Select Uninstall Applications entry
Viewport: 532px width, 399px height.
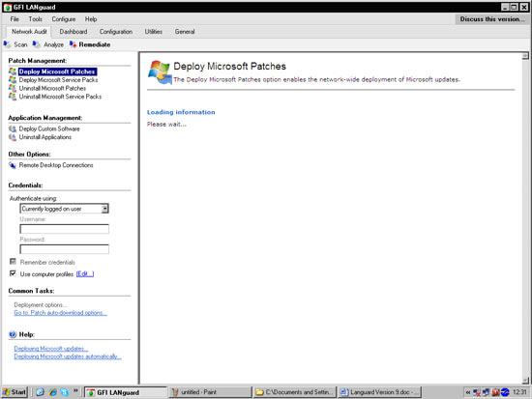(x=45, y=137)
